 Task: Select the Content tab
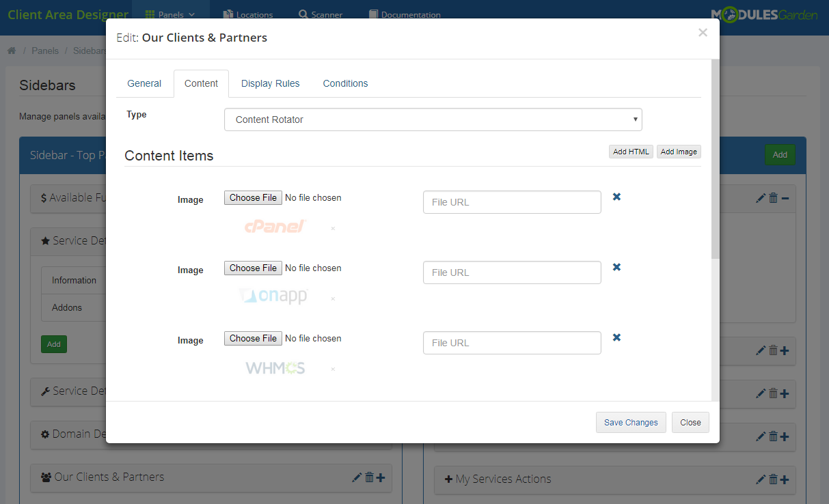pyautogui.click(x=201, y=83)
